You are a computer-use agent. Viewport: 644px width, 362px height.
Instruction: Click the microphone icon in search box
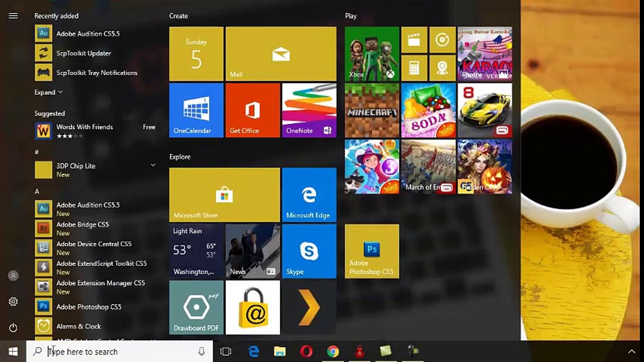tap(202, 351)
